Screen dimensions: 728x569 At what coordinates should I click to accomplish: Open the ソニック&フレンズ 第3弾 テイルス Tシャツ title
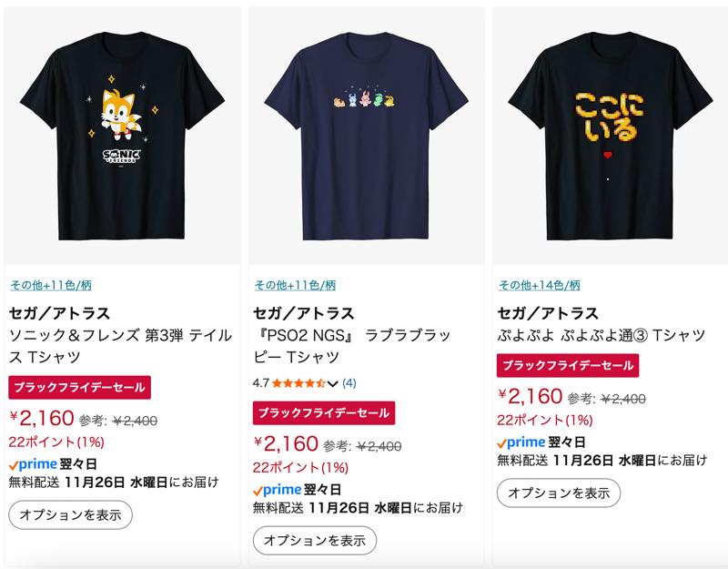pyautogui.click(x=120, y=346)
